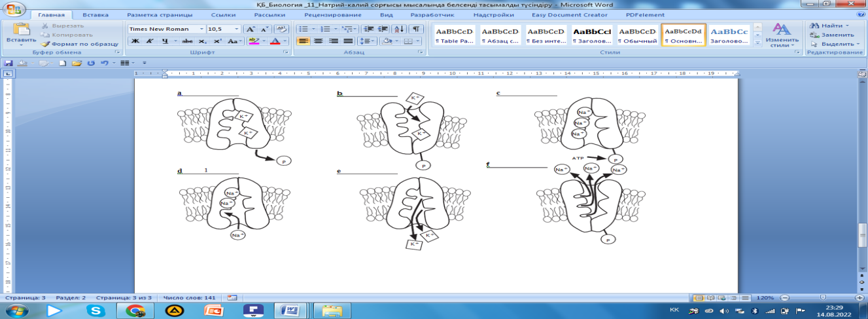Apply the Без инте... style
Screen dimensions: 868x319
point(546,34)
